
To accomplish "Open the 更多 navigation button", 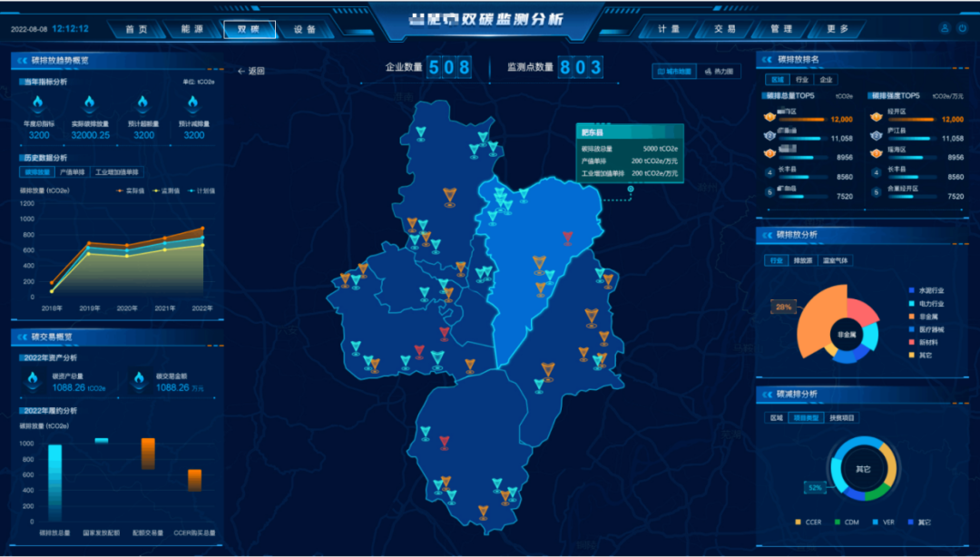I will pos(838,29).
